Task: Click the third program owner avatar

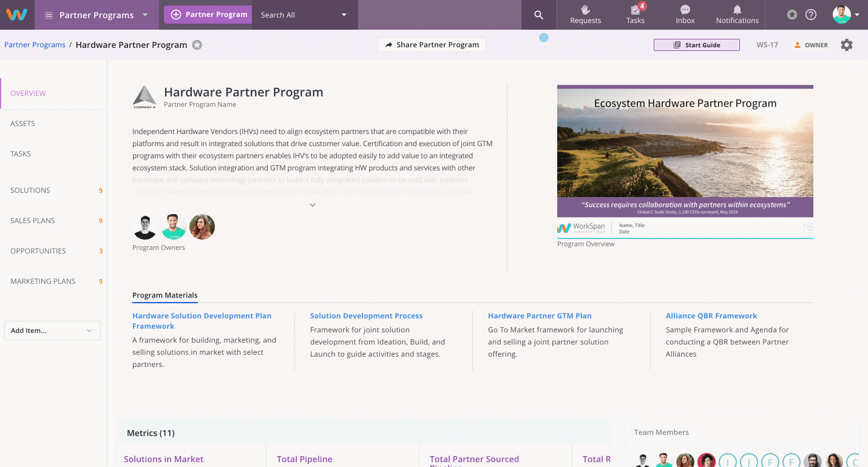Action: coord(202,227)
